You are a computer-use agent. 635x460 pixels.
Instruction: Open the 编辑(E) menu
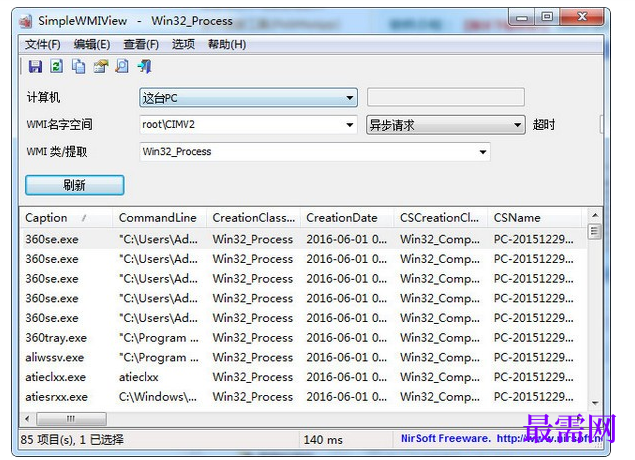click(x=92, y=44)
